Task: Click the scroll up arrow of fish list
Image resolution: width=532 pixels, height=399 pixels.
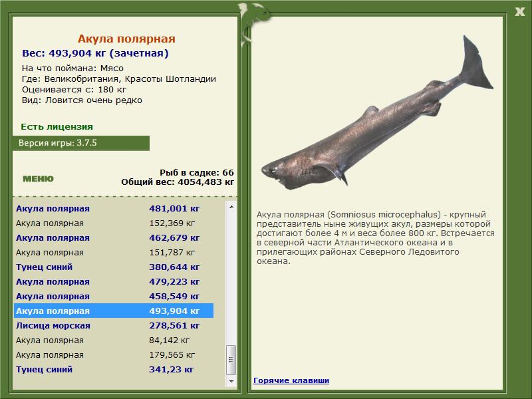Action: click(x=231, y=207)
